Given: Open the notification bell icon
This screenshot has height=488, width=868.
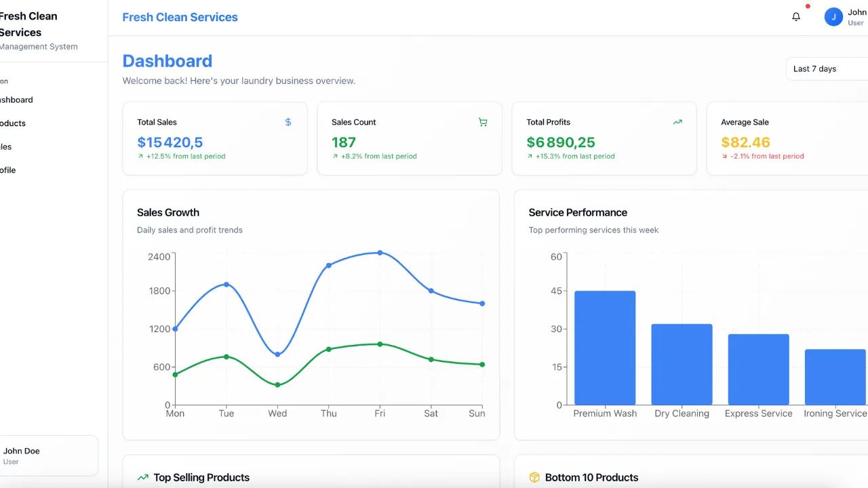Looking at the screenshot, I should coord(796,16).
